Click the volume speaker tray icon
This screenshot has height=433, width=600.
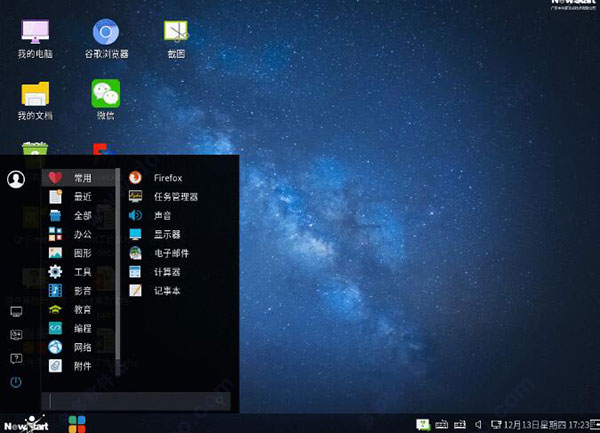pos(478,424)
